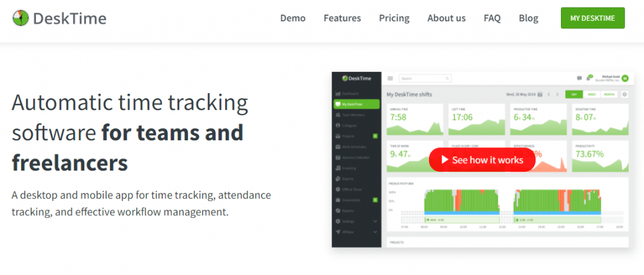644x275 pixels.
Task: Expand the Settings sidebar chevron
Action: point(375,221)
